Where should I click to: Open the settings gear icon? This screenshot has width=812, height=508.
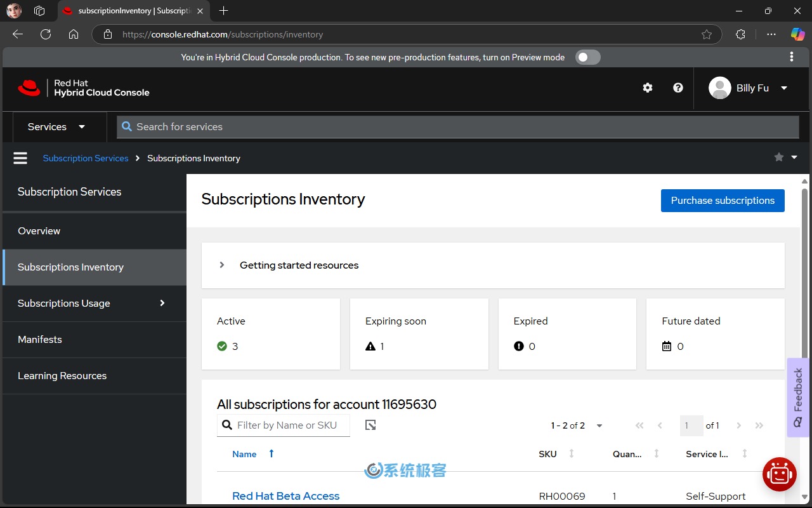click(x=648, y=88)
